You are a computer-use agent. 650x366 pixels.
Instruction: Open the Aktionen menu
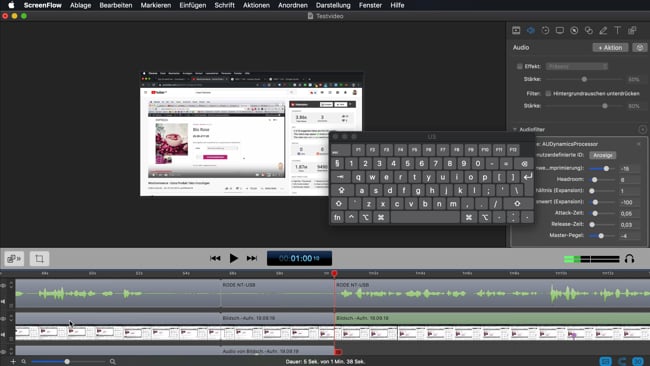[256, 5]
